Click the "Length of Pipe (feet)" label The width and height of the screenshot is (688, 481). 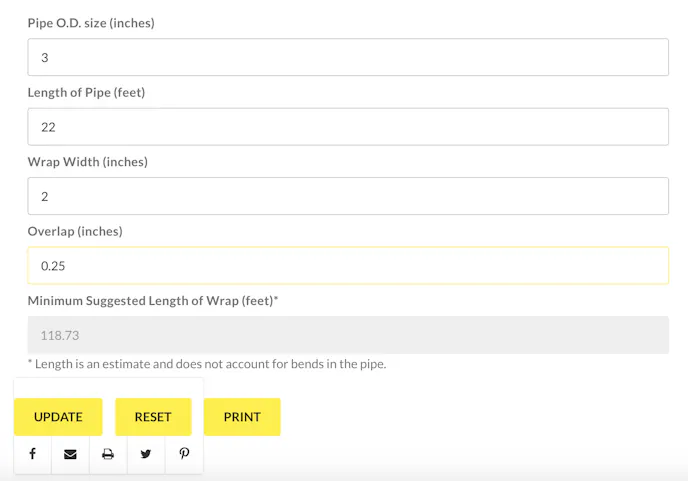88,93
